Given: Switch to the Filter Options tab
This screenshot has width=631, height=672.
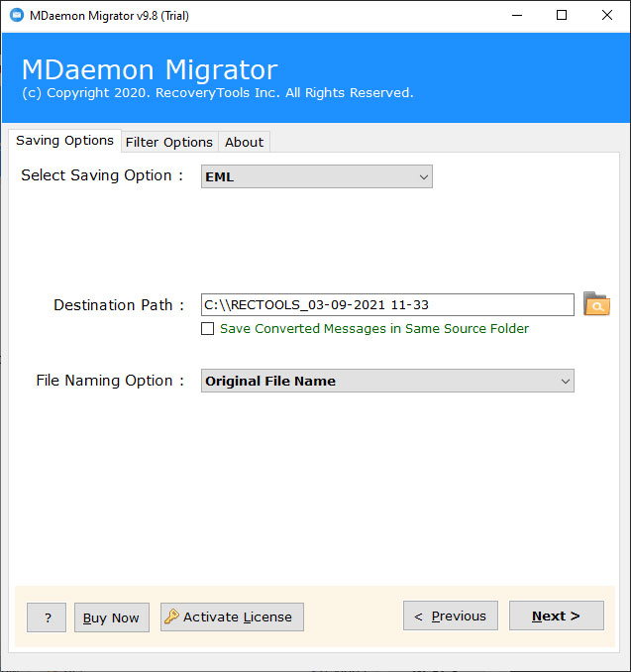Looking at the screenshot, I should point(169,142).
